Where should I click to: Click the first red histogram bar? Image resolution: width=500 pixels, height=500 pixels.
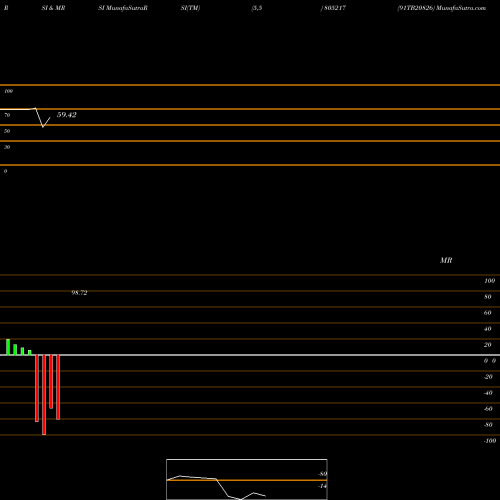tap(37, 388)
